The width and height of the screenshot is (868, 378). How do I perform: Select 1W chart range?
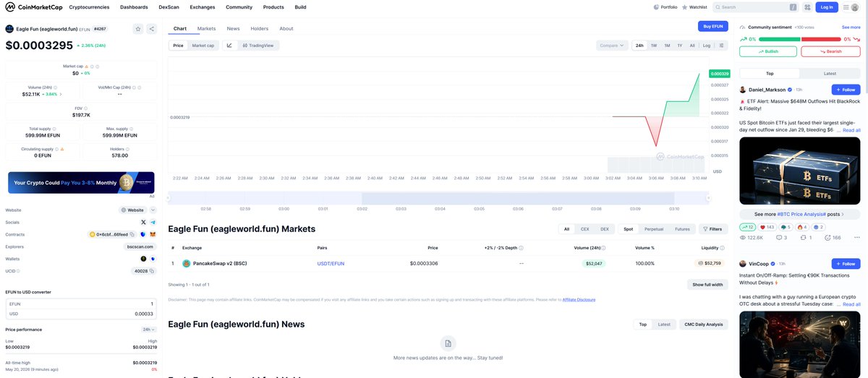pyautogui.click(x=654, y=45)
